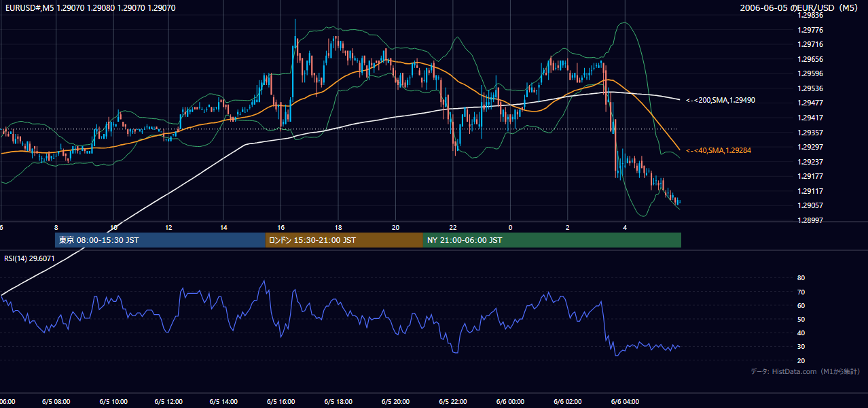The image size is (868, 408).
Task: Click RSI scale value 60
Action: click(x=801, y=305)
